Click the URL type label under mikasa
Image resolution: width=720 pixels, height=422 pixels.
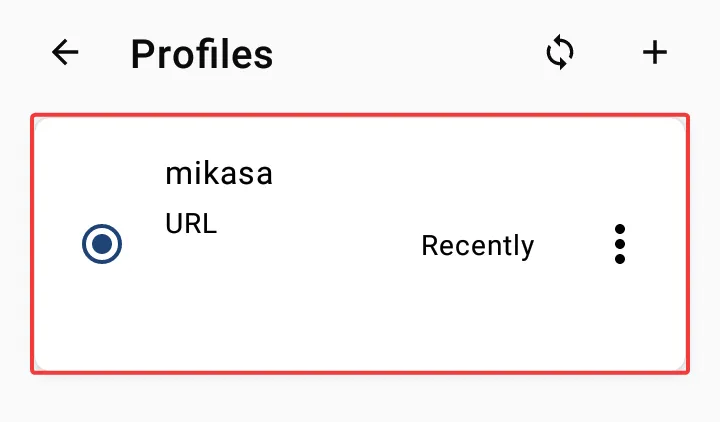click(191, 224)
